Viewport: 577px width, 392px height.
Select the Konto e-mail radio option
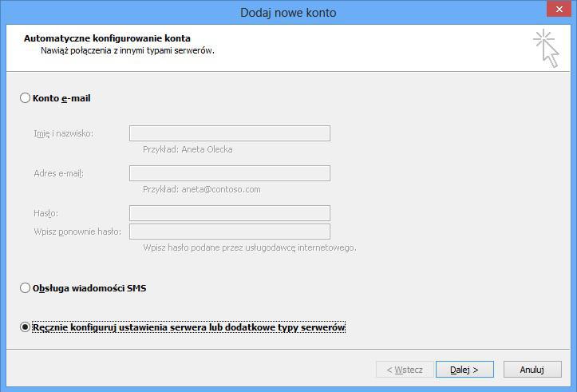pos(25,98)
